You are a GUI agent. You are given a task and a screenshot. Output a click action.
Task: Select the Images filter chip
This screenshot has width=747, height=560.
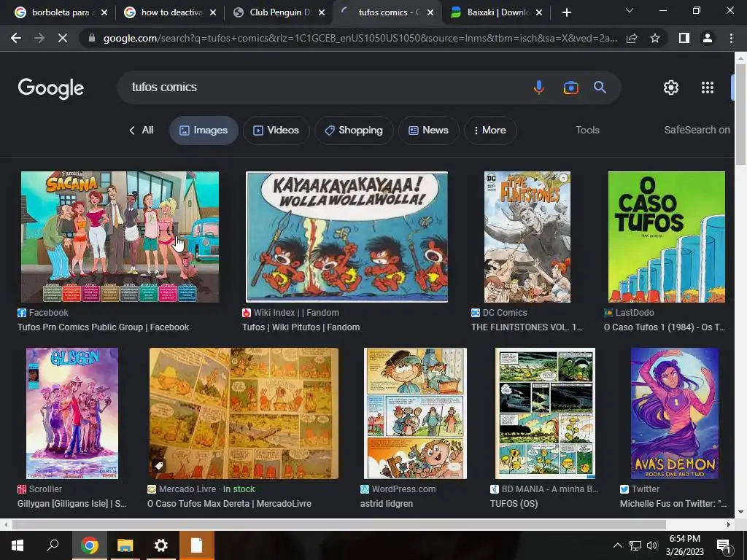pyautogui.click(x=204, y=130)
